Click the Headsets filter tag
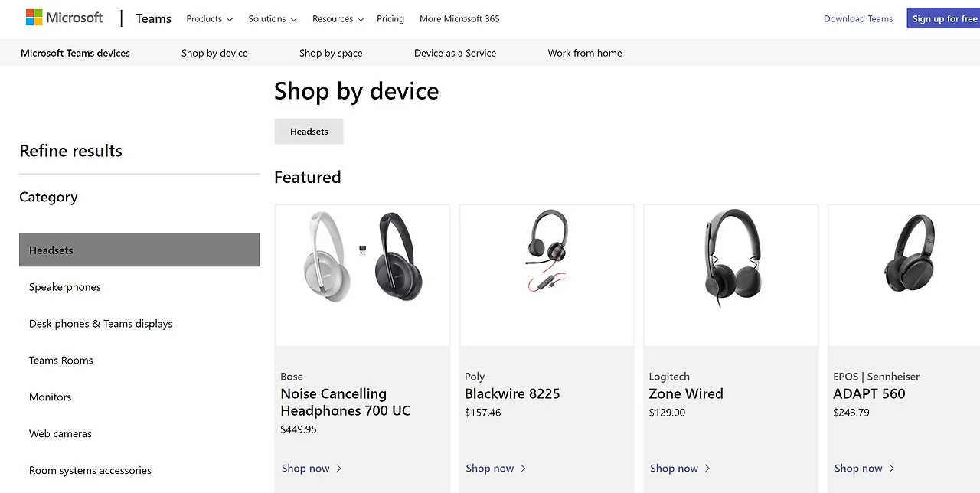This screenshot has width=980, height=493. pos(309,132)
